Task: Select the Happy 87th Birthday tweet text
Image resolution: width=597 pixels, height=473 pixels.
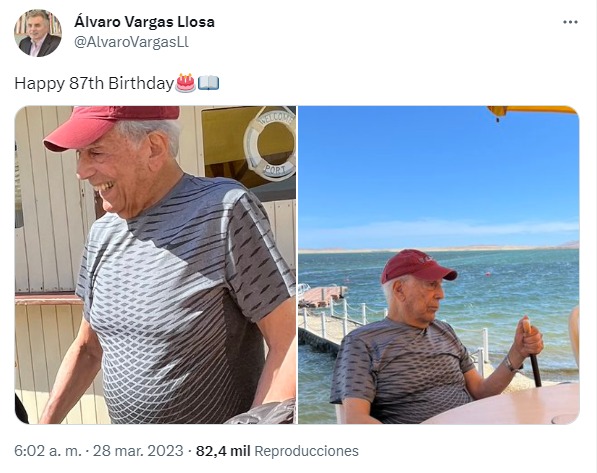Action: click(x=94, y=83)
